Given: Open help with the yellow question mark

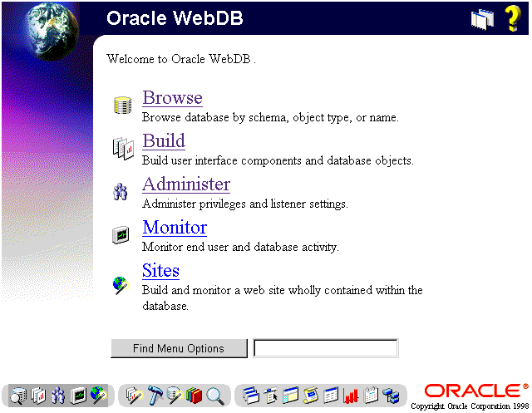Looking at the screenshot, I should 513,18.
